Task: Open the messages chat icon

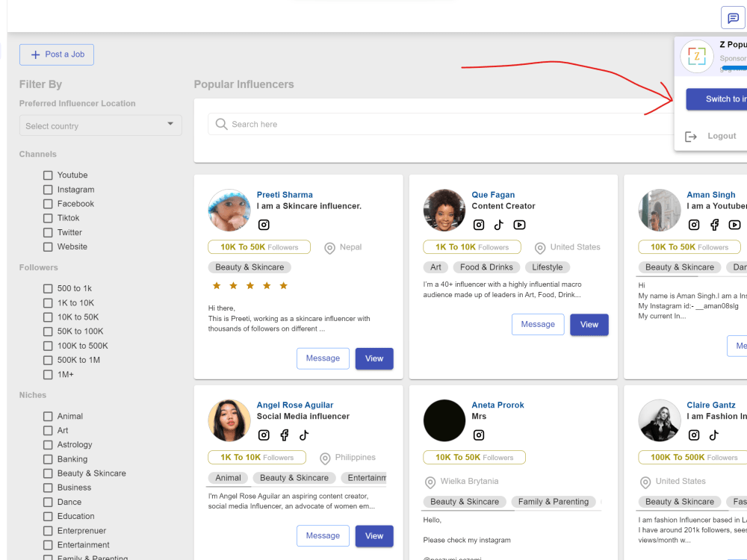Action: tap(733, 18)
